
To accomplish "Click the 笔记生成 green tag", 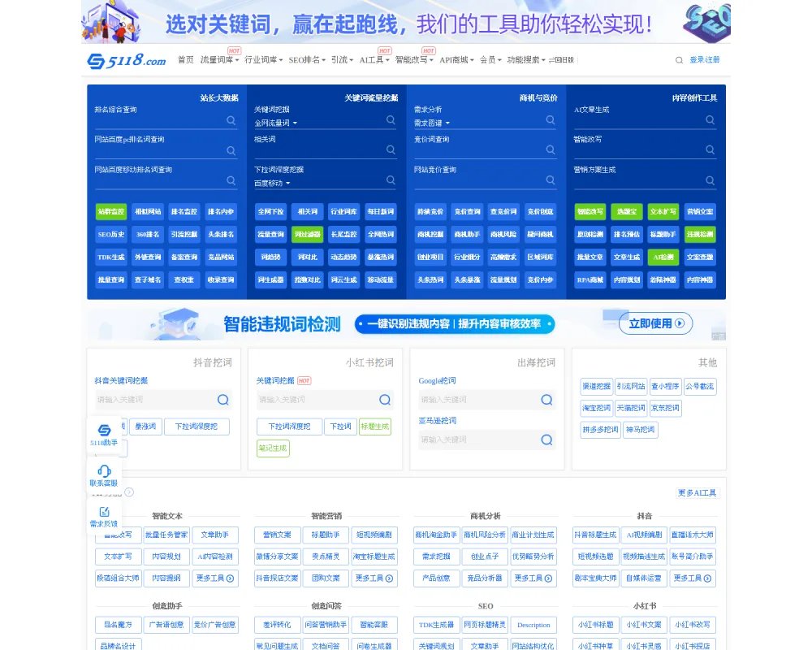I will (x=273, y=448).
